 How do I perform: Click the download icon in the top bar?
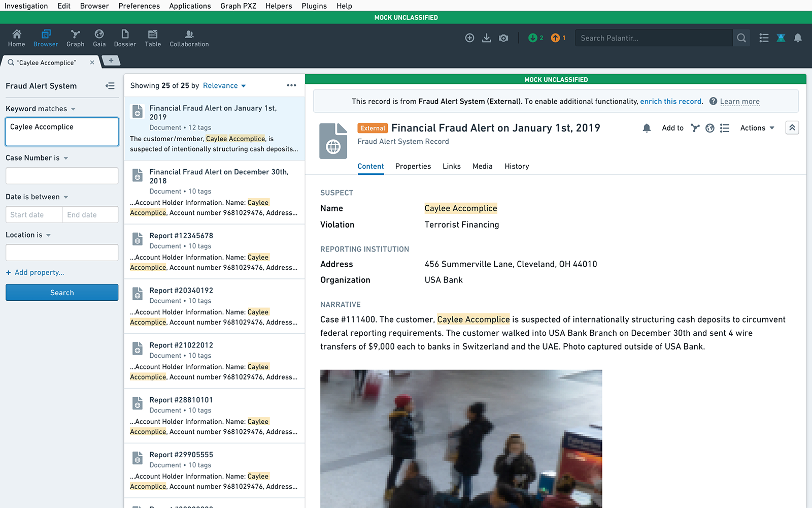click(487, 38)
